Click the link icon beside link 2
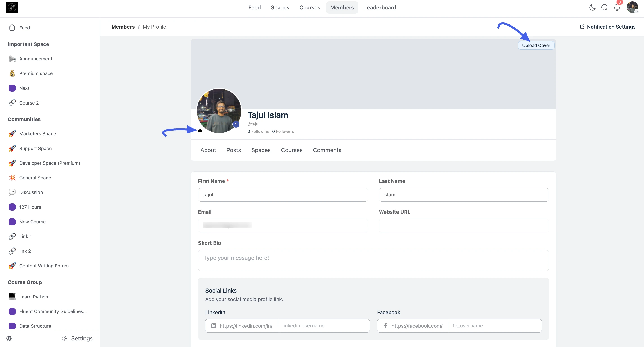The width and height of the screenshot is (644, 347). tap(12, 251)
